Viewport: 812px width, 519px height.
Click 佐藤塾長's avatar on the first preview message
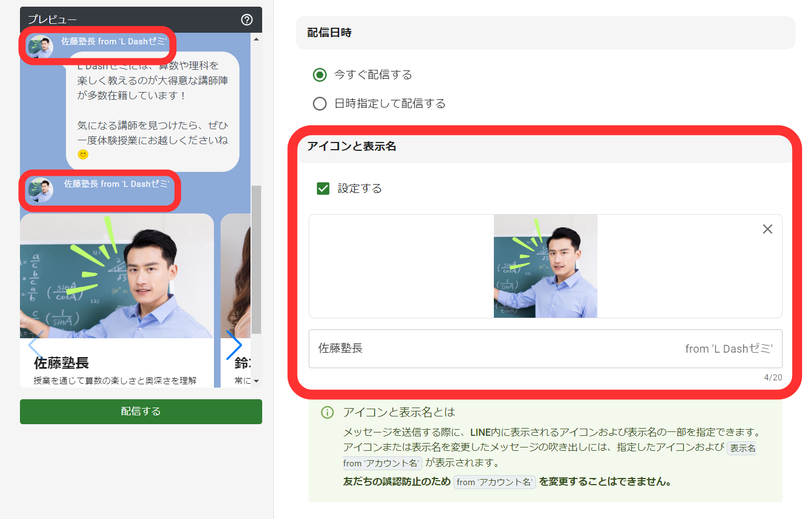pyautogui.click(x=40, y=47)
